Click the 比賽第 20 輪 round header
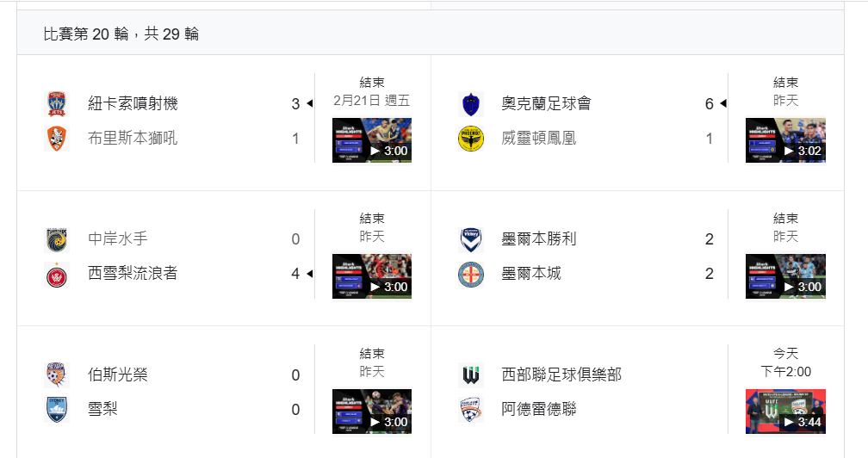 (x=121, y=34)
